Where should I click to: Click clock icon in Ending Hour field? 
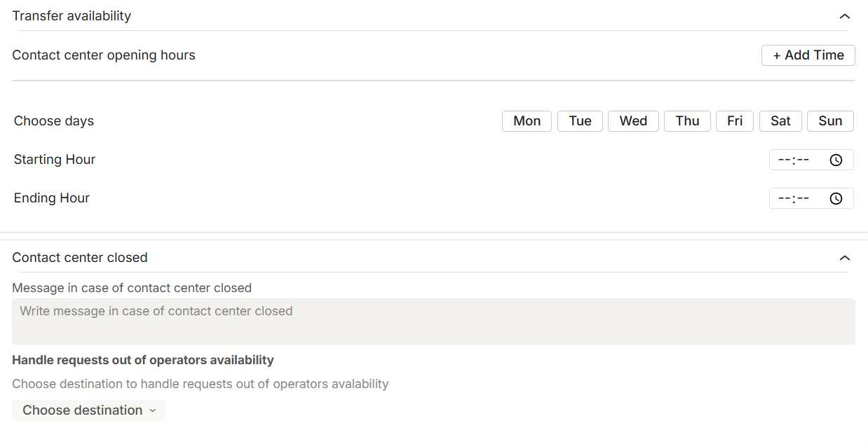[836, 199]
